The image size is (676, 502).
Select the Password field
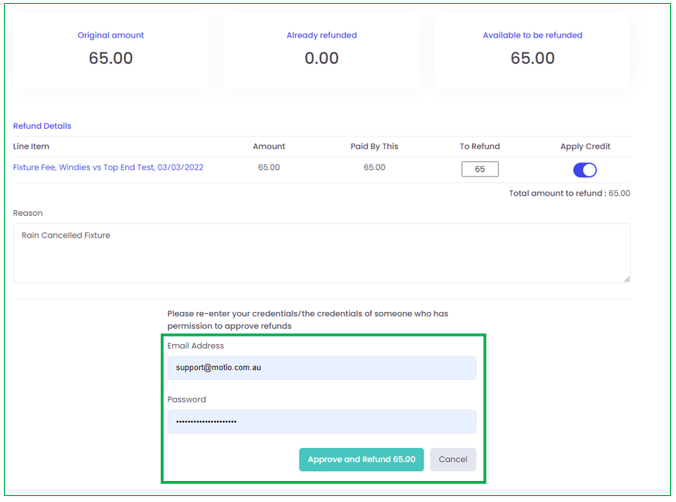click(x=322, y=421)
